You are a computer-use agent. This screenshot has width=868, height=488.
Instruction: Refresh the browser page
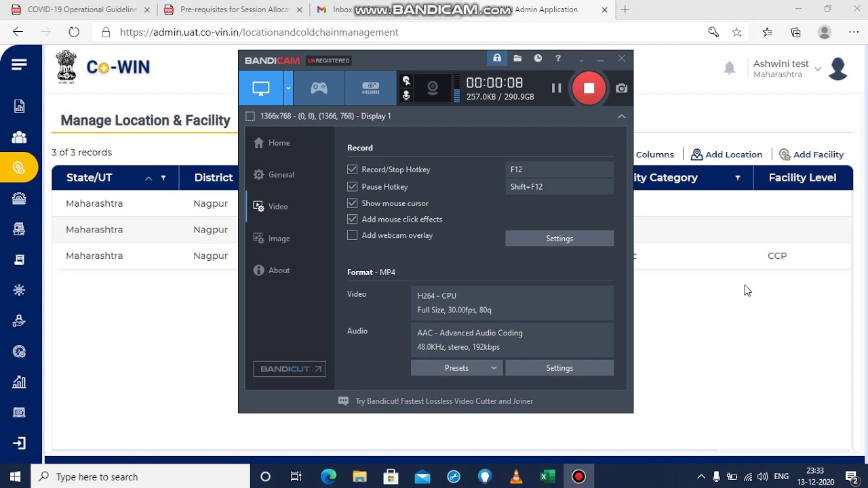[74, 32]
